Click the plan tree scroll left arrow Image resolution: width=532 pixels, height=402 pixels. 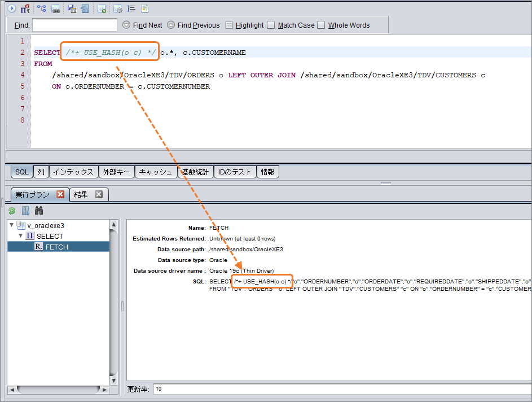(x=12, y=390)
